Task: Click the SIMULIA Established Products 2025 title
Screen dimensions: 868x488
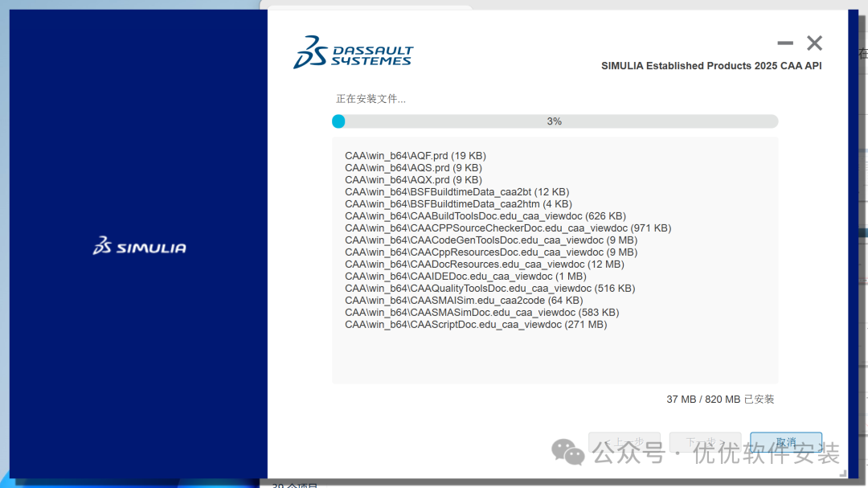Action: [x=711, y=66]
